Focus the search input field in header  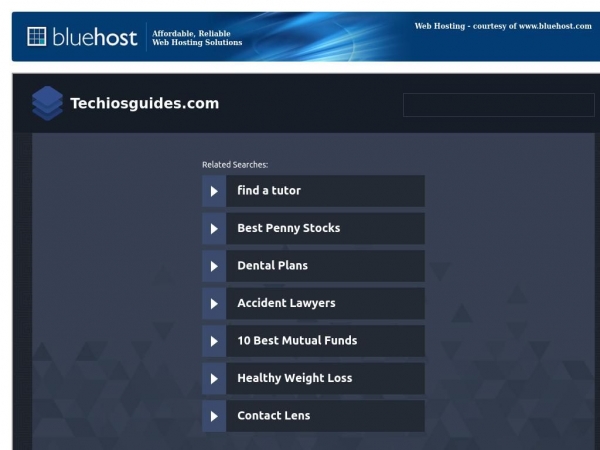[499, 105]
